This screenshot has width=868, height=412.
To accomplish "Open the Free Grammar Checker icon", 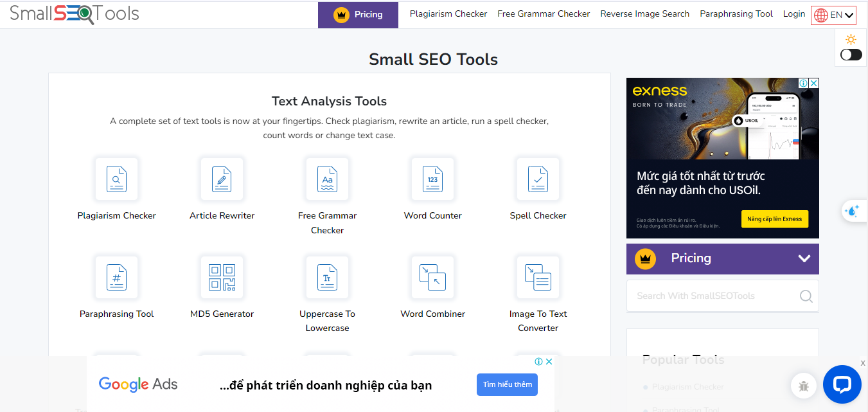I will click(x=327, y=179).
